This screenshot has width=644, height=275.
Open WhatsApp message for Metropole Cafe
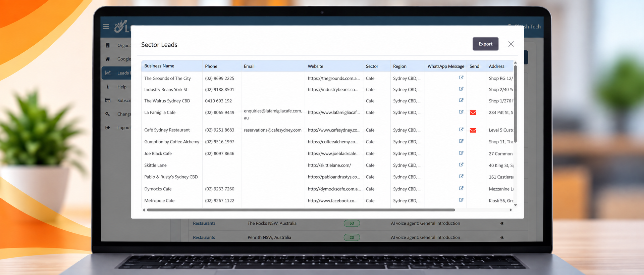(x=461, y=200)
